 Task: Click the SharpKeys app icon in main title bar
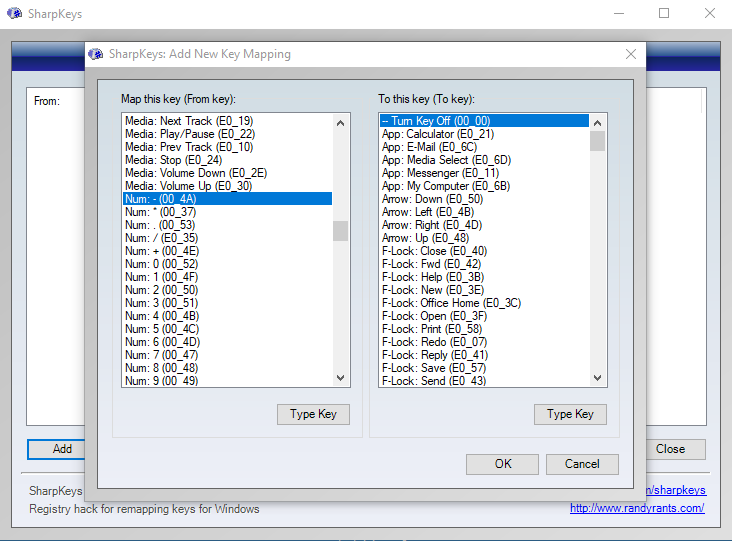coord(14,14)
